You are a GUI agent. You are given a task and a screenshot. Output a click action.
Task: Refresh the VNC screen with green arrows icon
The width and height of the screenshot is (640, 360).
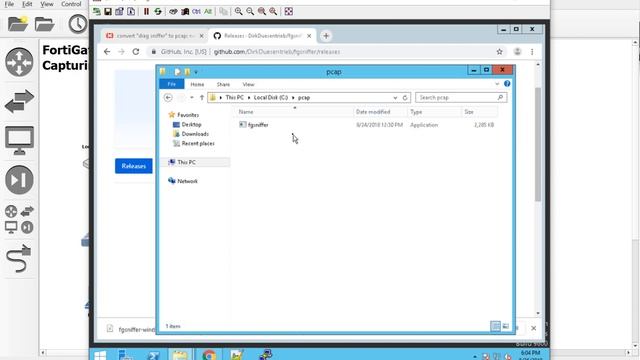158,11
